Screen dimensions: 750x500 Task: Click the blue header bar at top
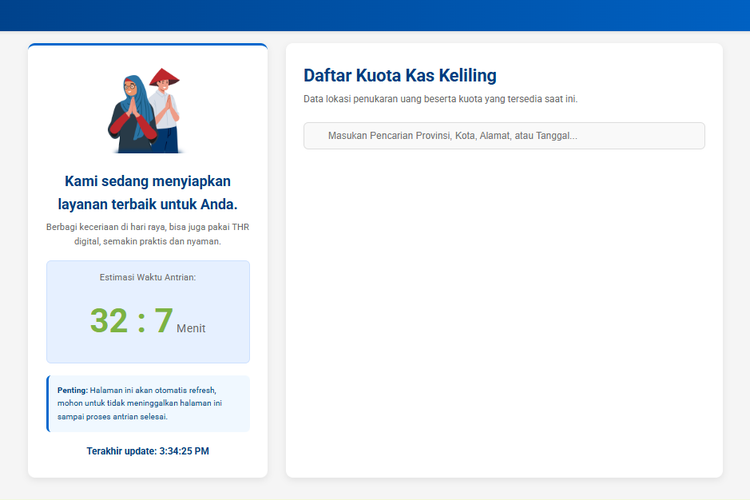[375, 15]
